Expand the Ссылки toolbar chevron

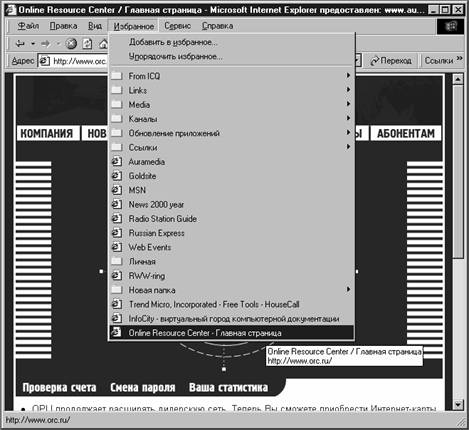tap(460, 59)
